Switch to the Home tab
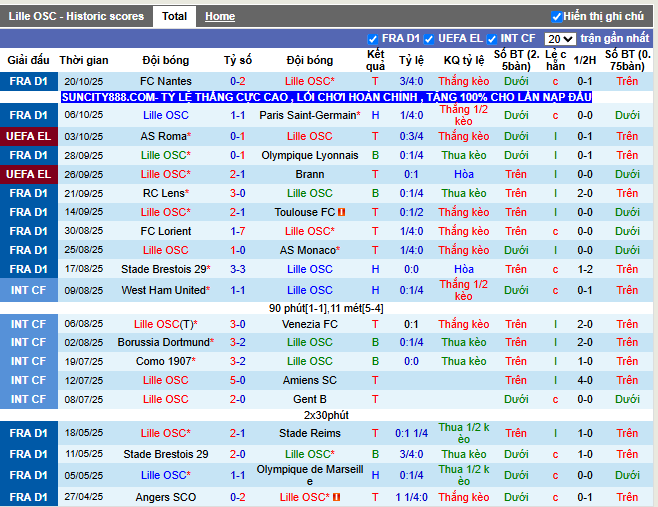This screenshot has width=658, height=507. click(220, 16)
